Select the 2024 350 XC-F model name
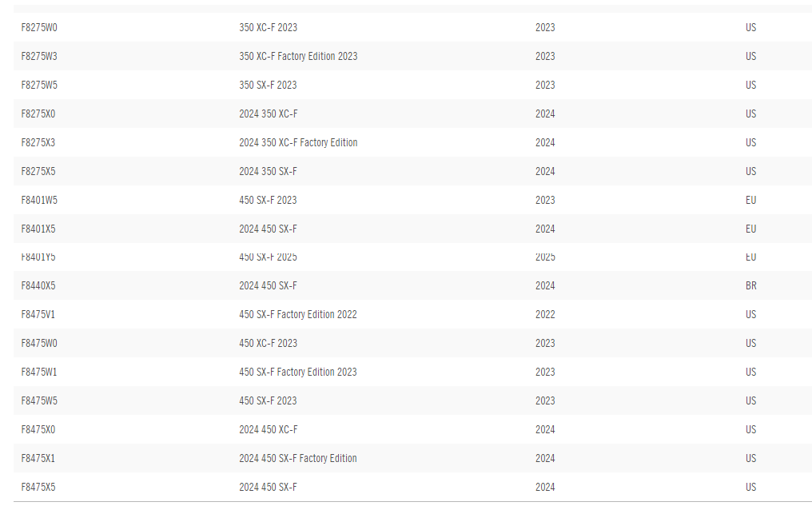The height and width of the screenshot is (506, 812). click(x=269, y=114)
